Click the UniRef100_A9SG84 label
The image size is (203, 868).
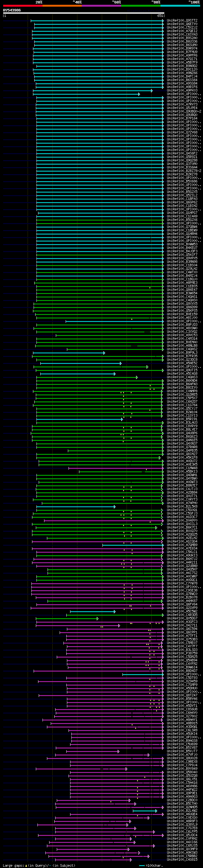[182, 84]
